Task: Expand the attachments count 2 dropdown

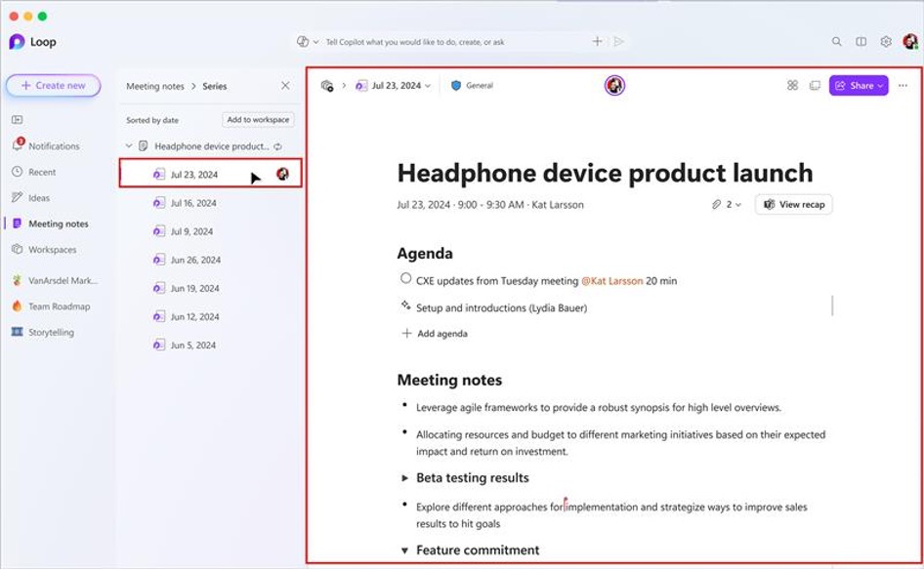Action: [x=726, y=204]
